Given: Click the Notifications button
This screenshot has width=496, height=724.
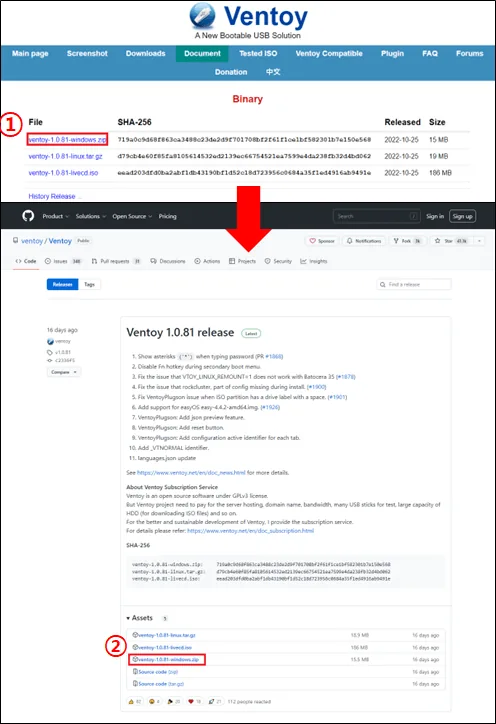Looking at the screenshot, I should click(364, 241).
